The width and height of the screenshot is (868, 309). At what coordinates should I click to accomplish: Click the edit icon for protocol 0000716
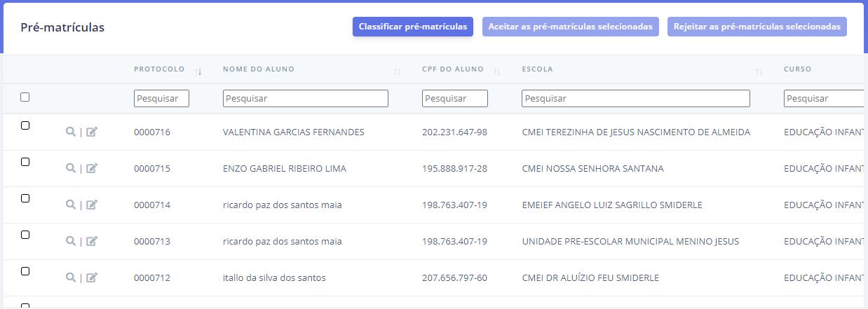(92, 132)
